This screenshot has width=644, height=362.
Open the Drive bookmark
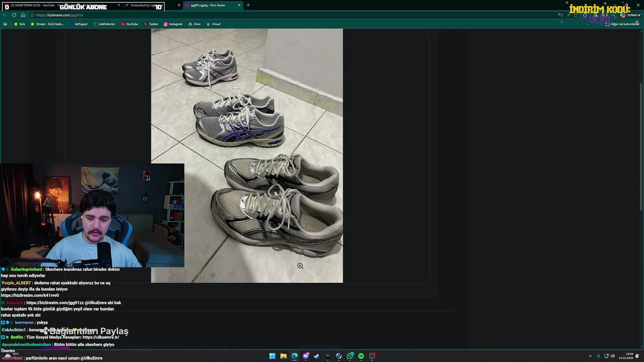195,24
